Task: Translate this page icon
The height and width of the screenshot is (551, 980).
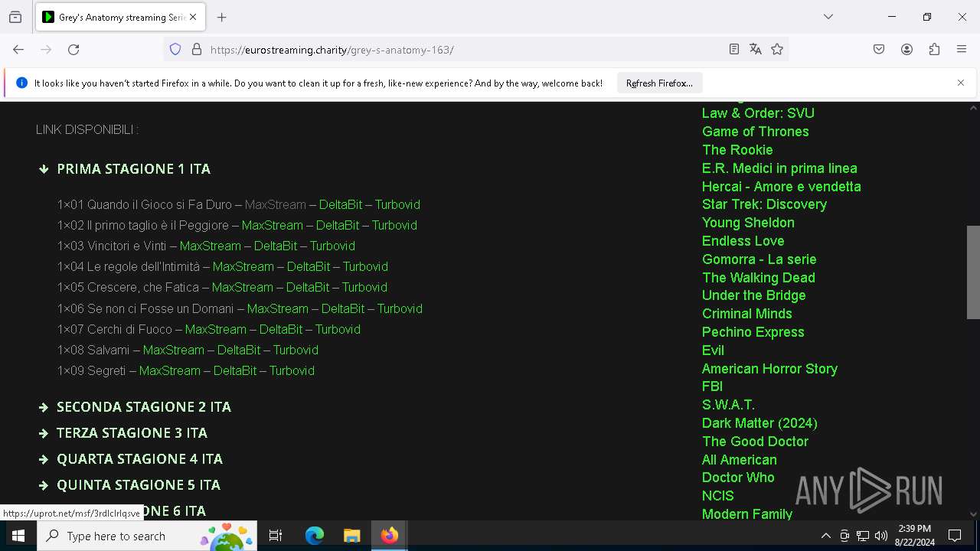Action: click(x=756, y=49)
